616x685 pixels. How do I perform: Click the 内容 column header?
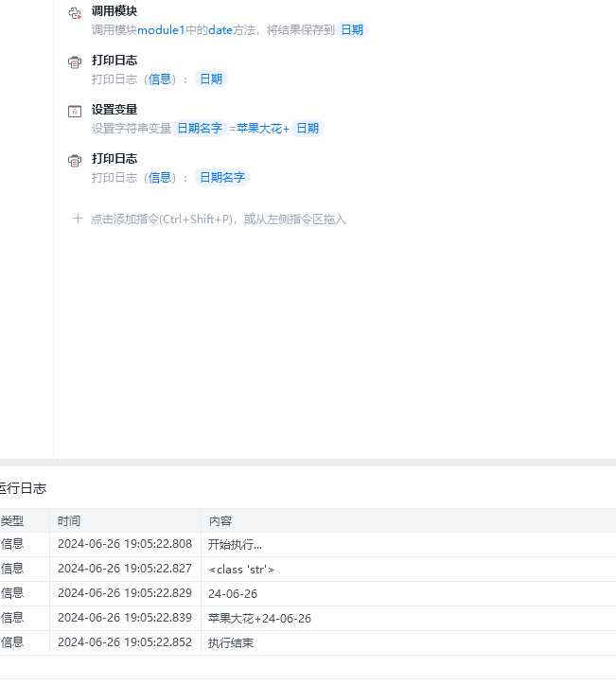(220, 521)
